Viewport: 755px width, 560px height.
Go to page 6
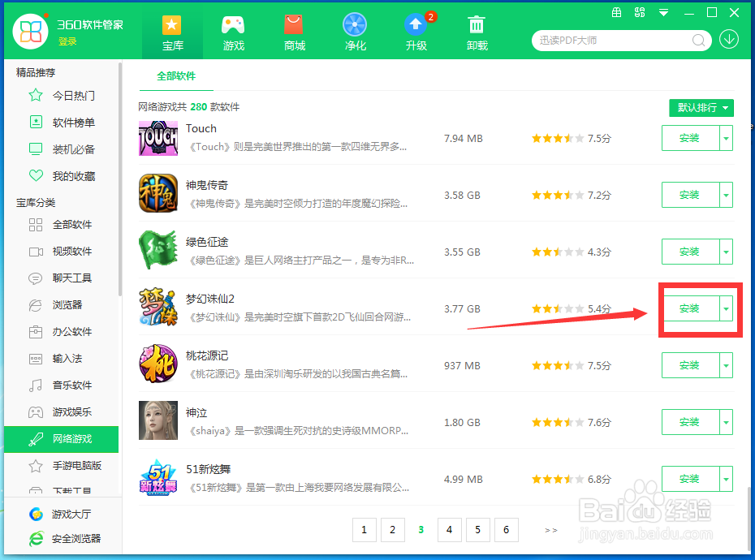pyautogui.click(x=506, y=530)
